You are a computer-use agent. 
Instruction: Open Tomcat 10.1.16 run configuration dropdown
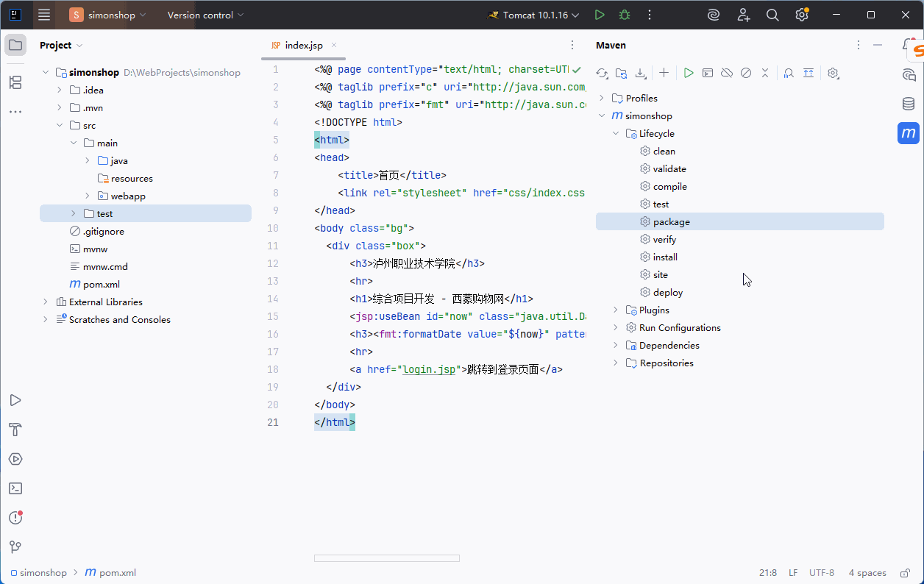pos(533,15)
